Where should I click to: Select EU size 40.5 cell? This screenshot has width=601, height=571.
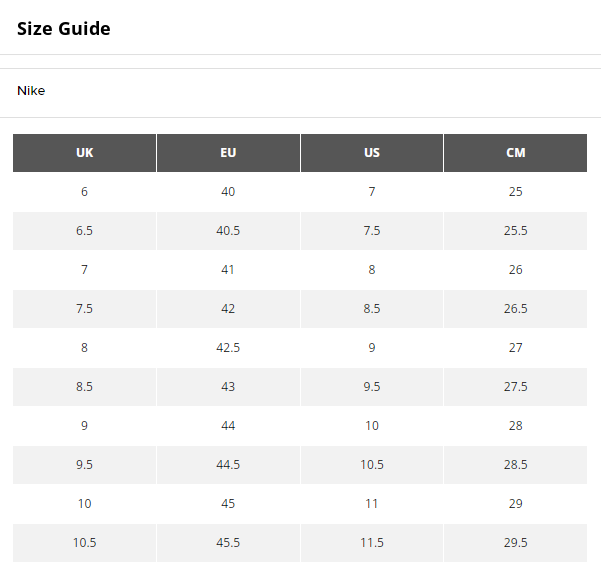tap(228, 231)
